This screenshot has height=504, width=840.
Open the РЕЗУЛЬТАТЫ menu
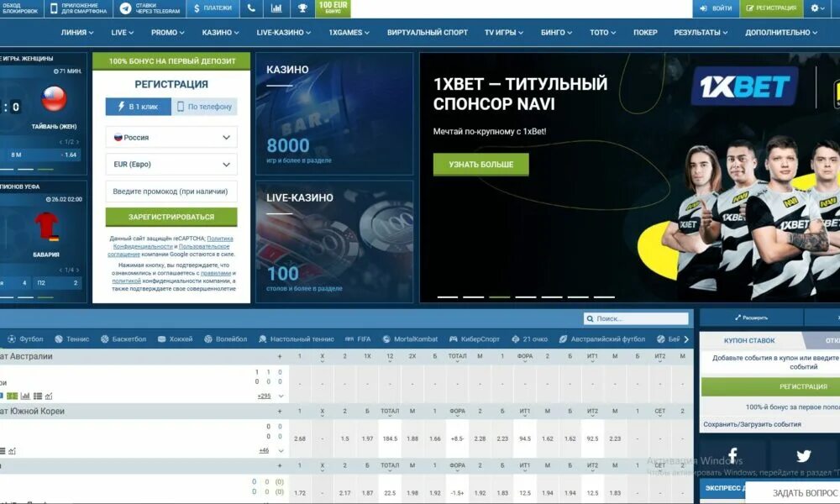(x=701, y=32)
